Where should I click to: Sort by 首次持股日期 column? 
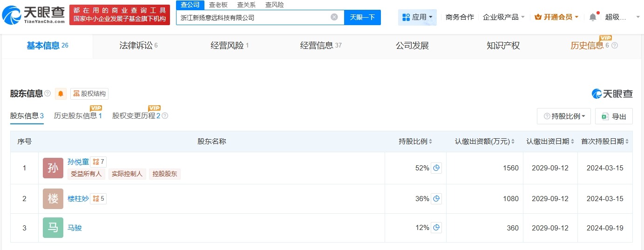605,142
